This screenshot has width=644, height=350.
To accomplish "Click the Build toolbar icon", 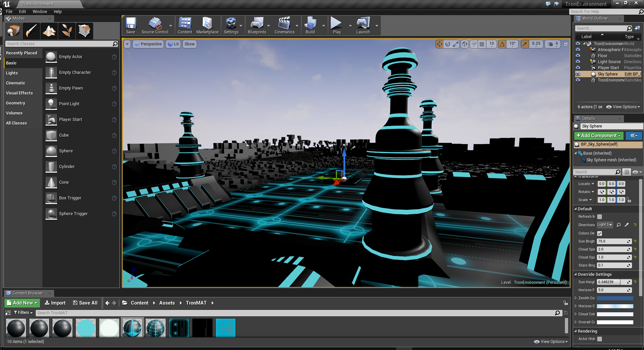I will [310, 25].
